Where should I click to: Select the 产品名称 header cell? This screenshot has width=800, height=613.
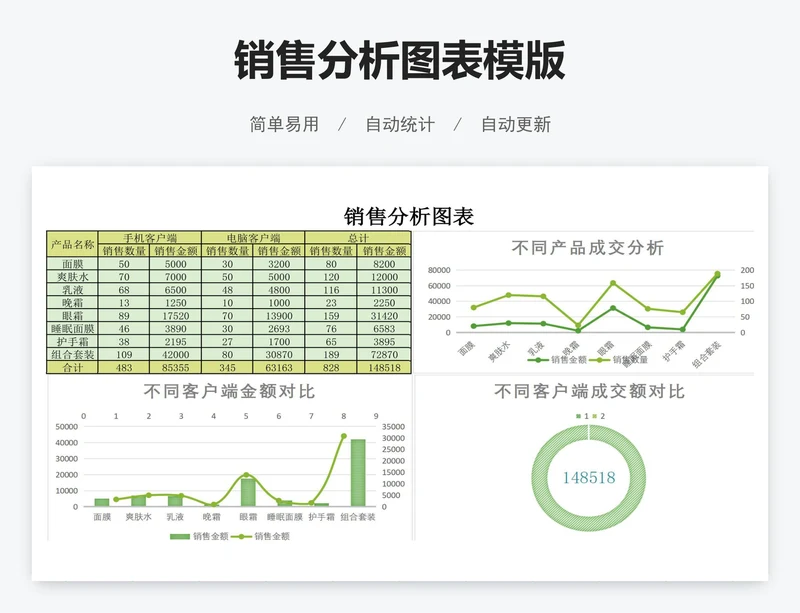point(72,244)
